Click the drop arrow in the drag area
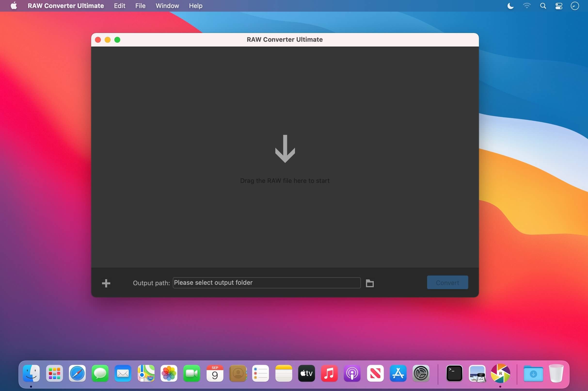The height and width of the screenshot is (391, 588). tap(285, 149)
